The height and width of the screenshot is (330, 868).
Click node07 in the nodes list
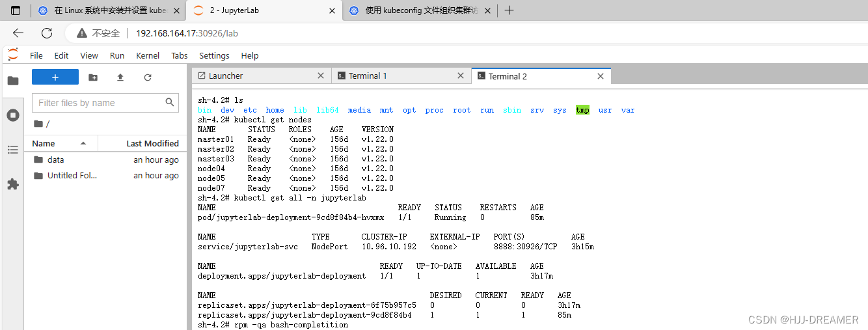pyautogui.click(x=211, y=188)
